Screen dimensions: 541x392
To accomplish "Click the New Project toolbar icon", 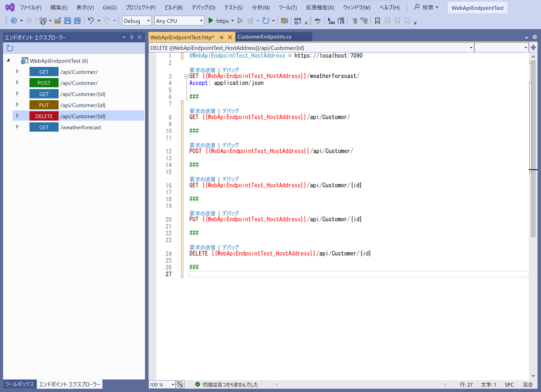I will coord(43,21).
